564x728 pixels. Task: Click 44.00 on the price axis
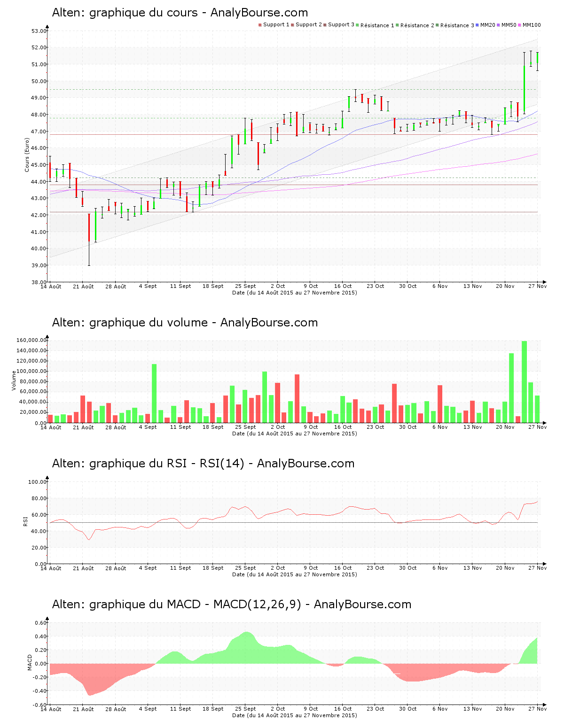pyautogui.click(x=39, y=182)
